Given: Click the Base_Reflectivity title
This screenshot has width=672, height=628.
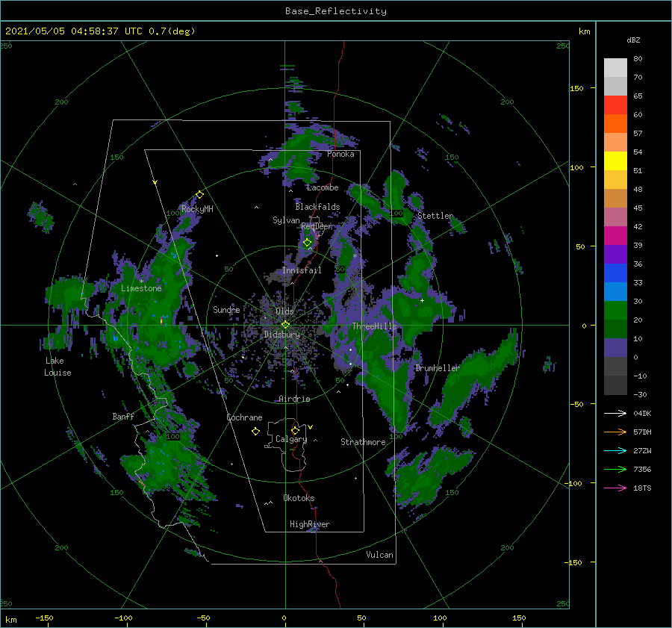Looking at the screenshot, I should 336,11.
